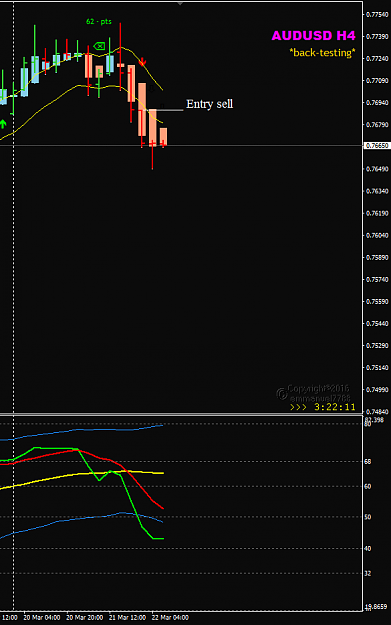Click price scale value 0.75590

point(377,301)
